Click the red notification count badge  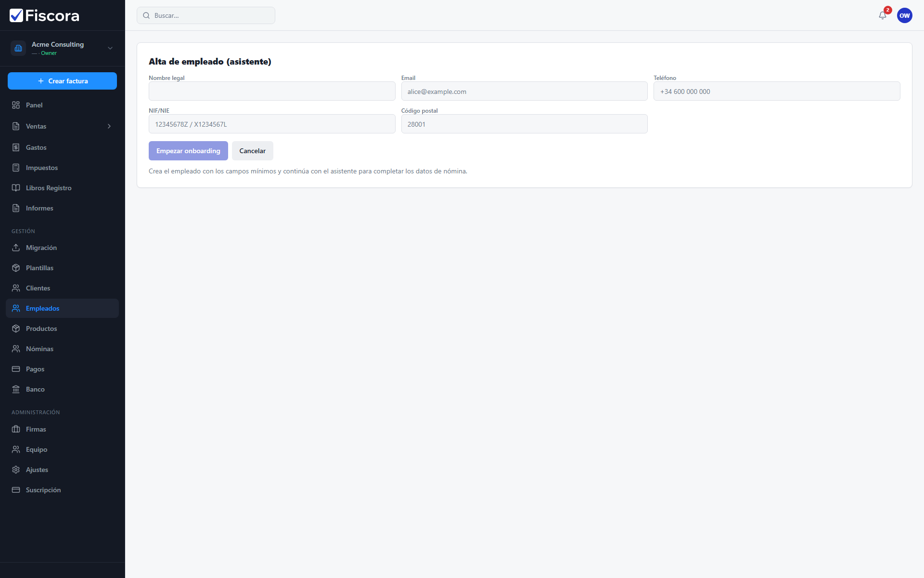click(x=888, y=10)
